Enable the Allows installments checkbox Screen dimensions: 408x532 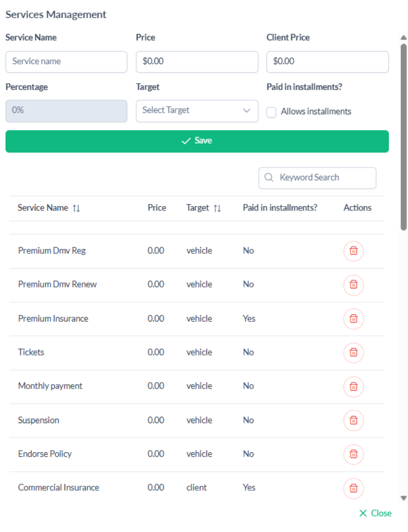pos(271,112)
